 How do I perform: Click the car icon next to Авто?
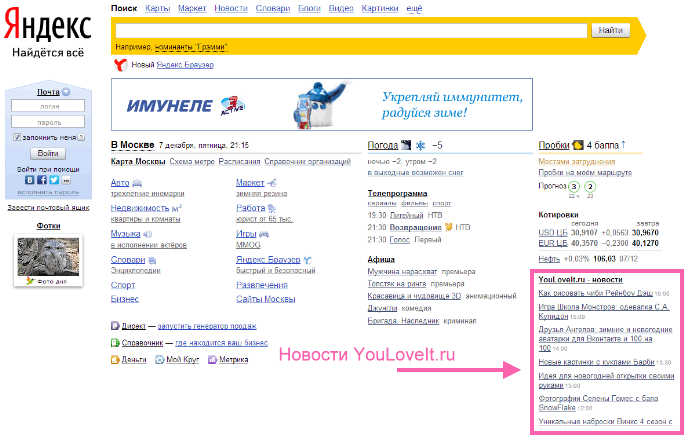(137, 183)
